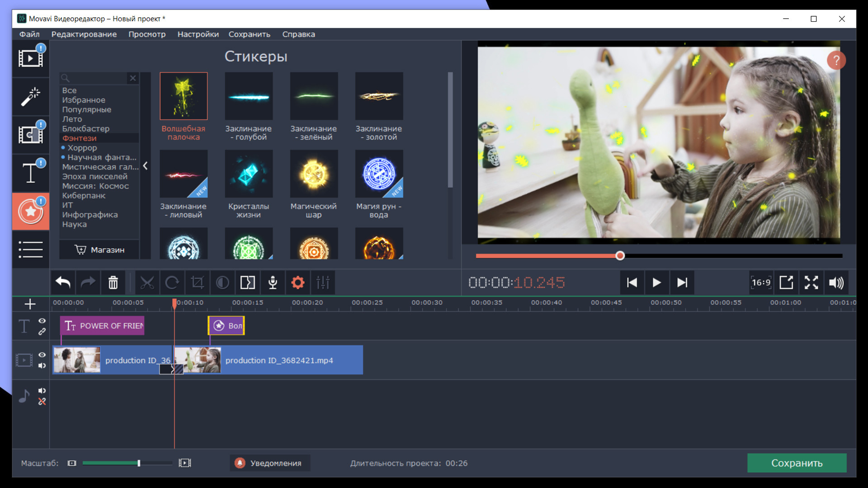Open Clip properties gear icon
The width and height of the screenshot is (868, 488).
pos(297,283)
